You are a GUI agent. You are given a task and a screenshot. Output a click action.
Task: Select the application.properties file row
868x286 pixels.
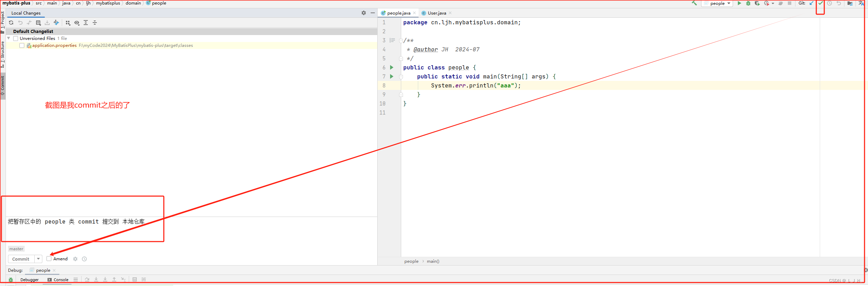[x=192, y=45]
